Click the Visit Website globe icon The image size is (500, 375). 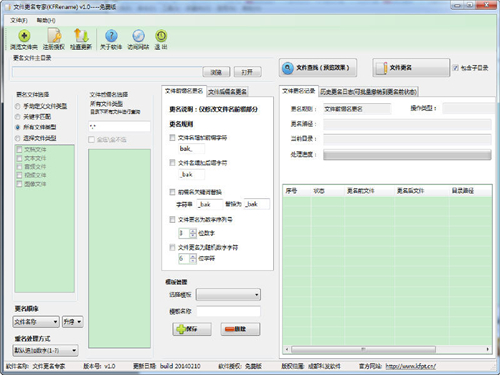click(x=138, y=36)
